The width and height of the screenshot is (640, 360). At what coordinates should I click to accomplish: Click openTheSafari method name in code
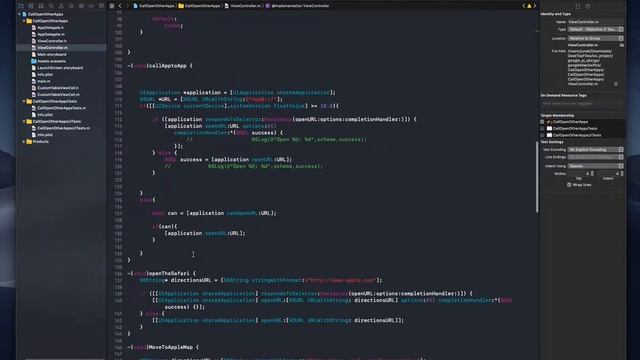click(x=168, y=273)
